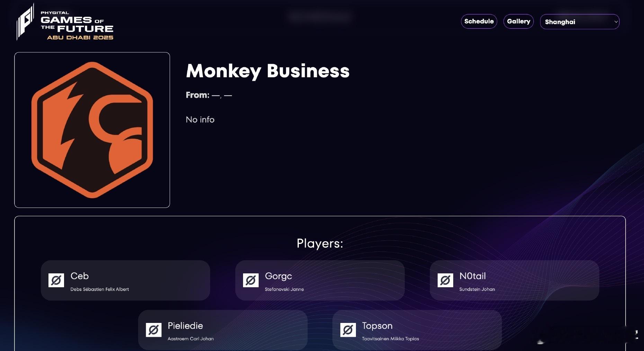Select the Topson player name
The image size is (644, 351).
pyautogui.click(x=377, y=326)
